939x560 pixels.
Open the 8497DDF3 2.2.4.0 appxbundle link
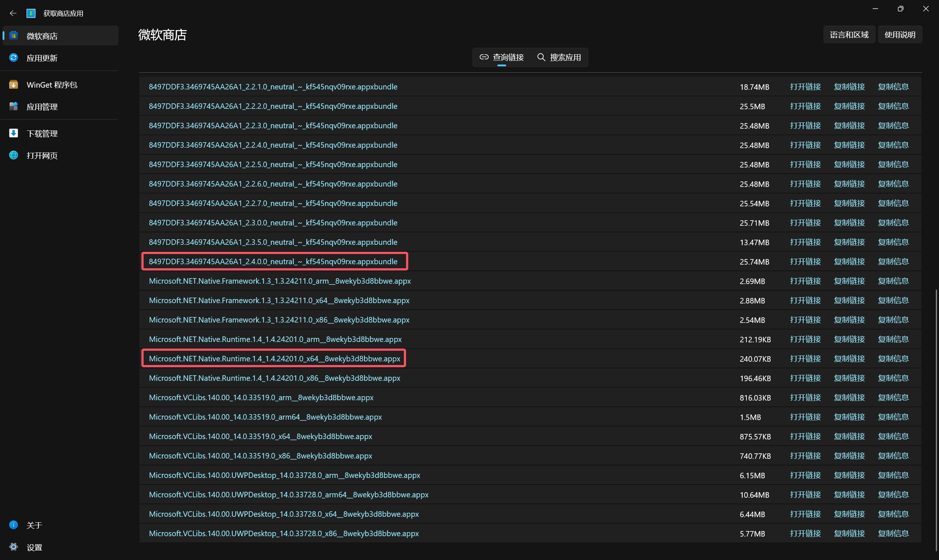pos(273,145)
